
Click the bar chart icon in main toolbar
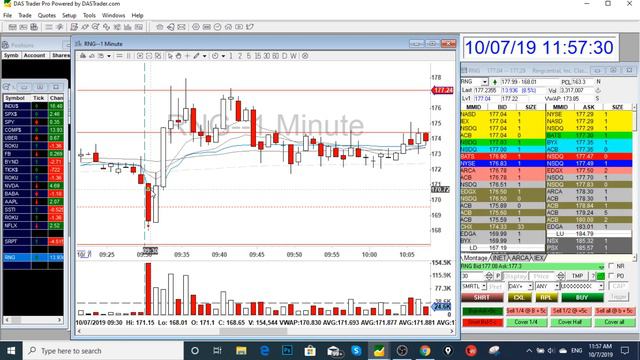tap(128, 27)
